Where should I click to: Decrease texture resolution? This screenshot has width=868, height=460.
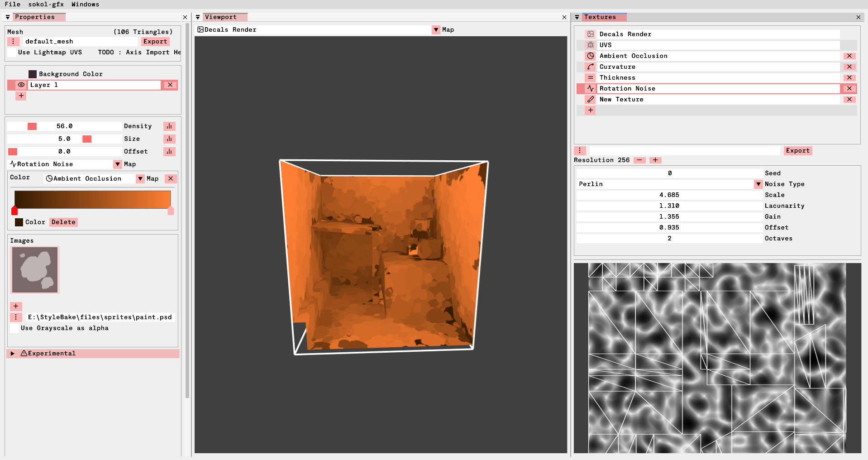point(639,160)
